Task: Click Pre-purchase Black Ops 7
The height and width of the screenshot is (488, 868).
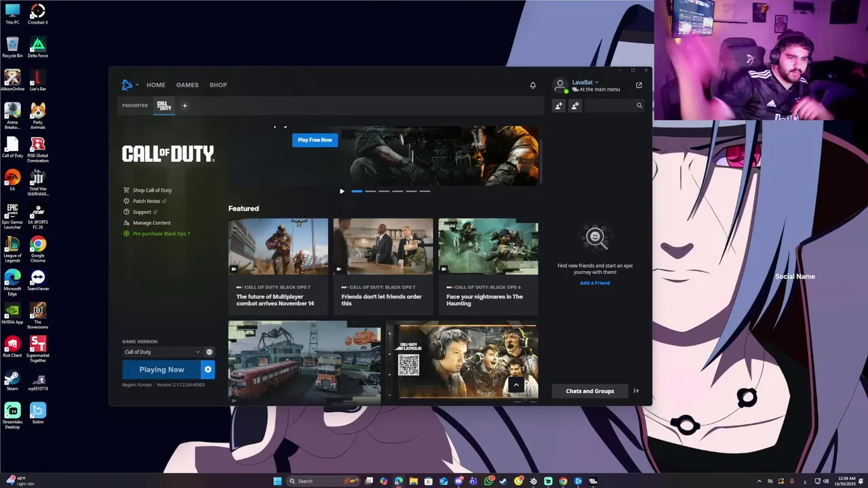Action: pyautogui.click(x=157, y=234)
